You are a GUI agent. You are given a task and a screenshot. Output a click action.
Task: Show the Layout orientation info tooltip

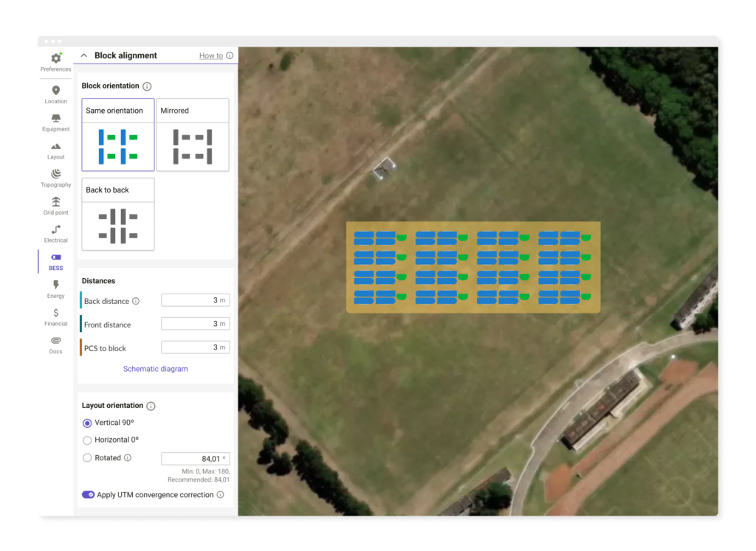151,406
